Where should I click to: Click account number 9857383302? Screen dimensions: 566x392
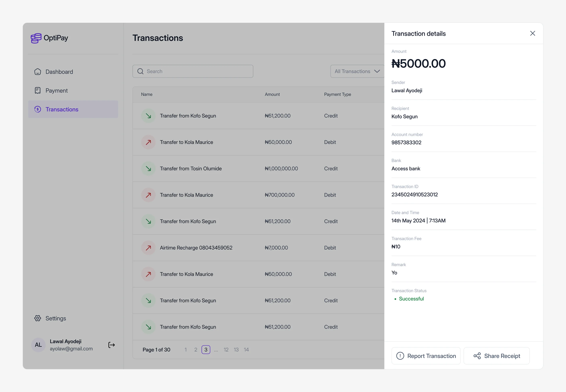[406, 142]
